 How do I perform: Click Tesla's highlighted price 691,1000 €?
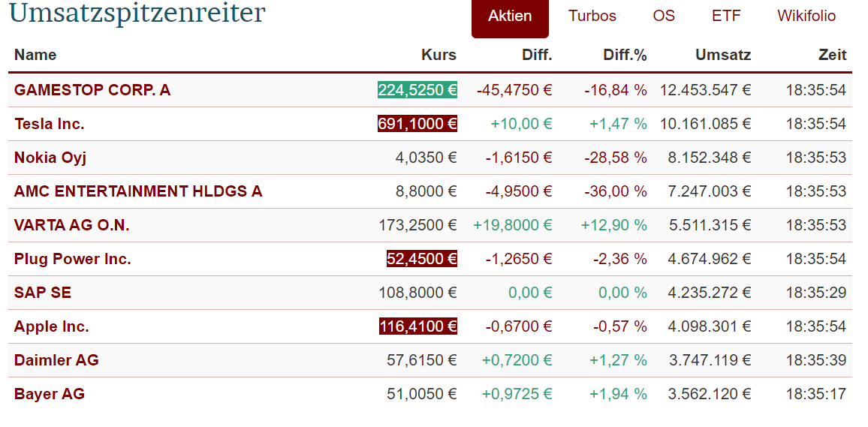(417, 124)
